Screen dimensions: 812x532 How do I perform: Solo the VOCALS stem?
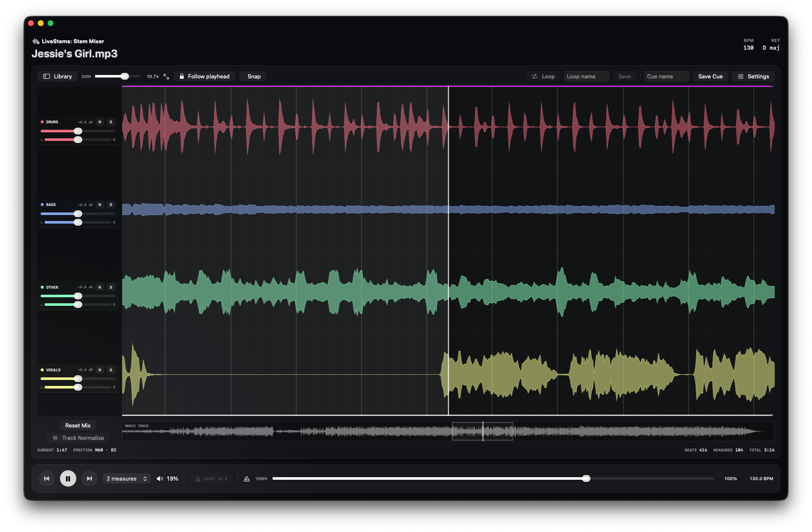point(111,370)
